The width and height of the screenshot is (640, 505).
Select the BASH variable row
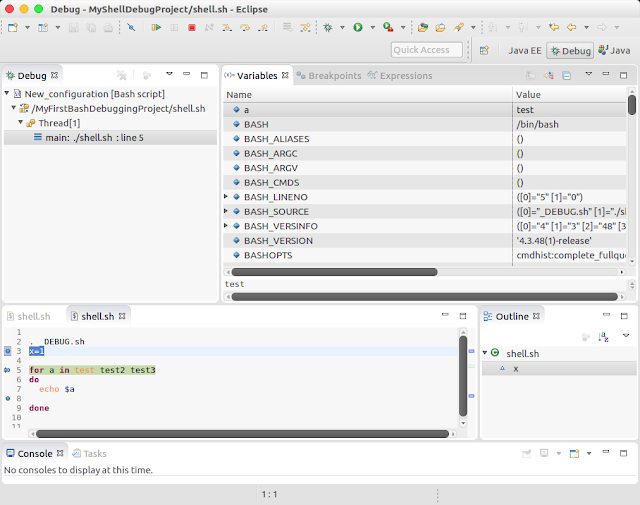[x=424, y=125]
